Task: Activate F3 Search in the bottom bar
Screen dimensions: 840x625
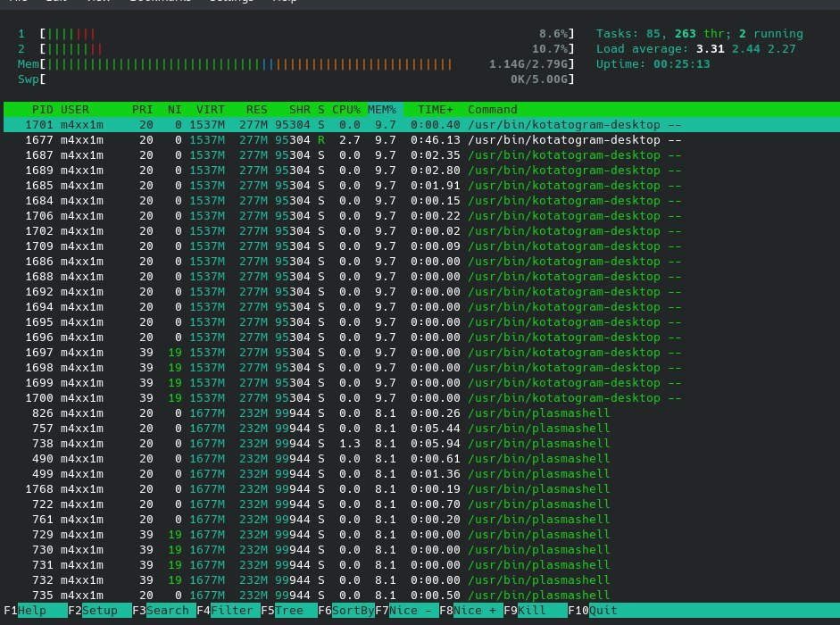Action: click(164, 611)
